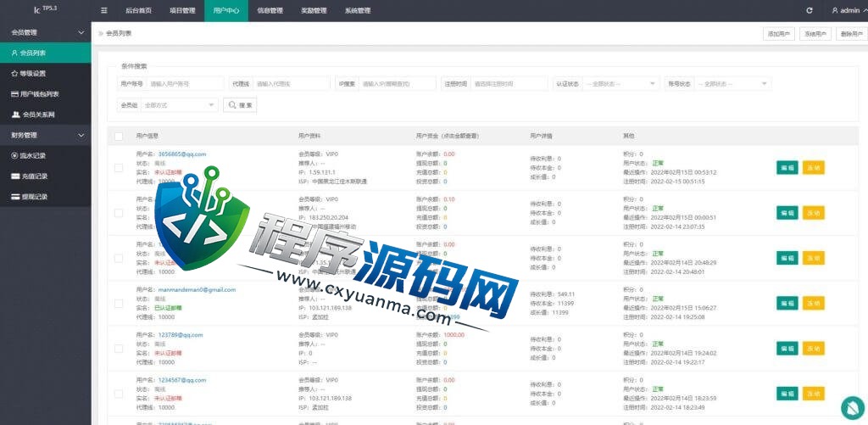Image resolution: width=868 pixels, height=425 pixels.
Task: Freeze the user 3656865@qq.com
Action: (813, 168)
